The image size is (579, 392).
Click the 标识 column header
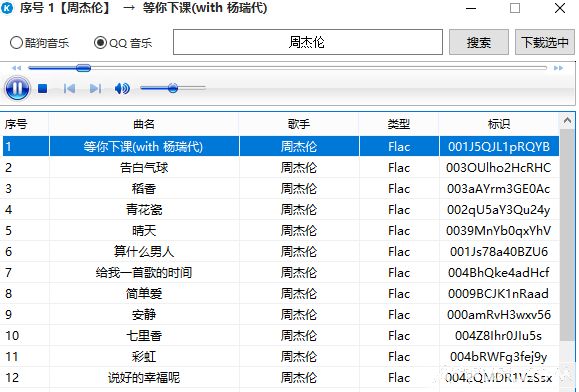[499, 124]
